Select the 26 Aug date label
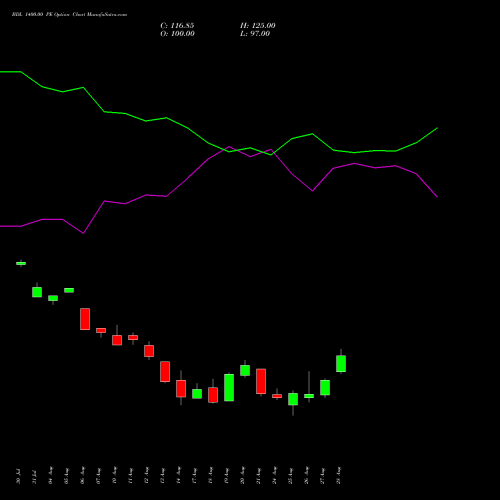The height and width of the screenshot is (500, 500). 306,475
